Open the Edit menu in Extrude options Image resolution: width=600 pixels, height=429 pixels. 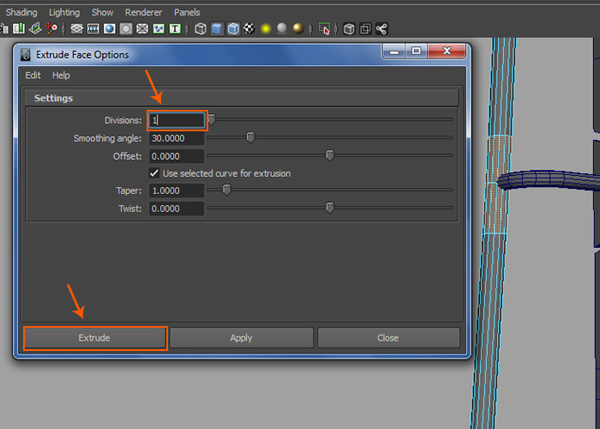[33, 75]
